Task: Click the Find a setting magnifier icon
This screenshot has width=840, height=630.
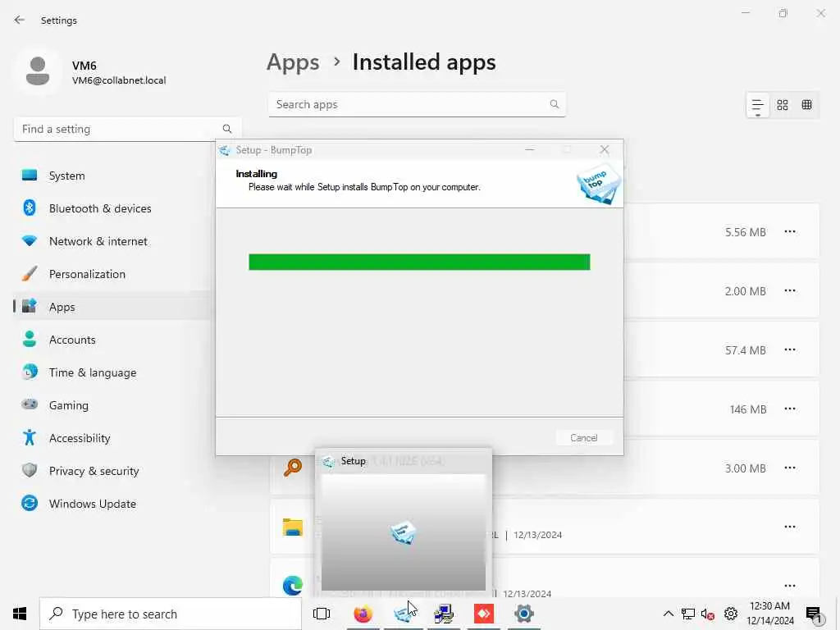Action: pos(227,129)
